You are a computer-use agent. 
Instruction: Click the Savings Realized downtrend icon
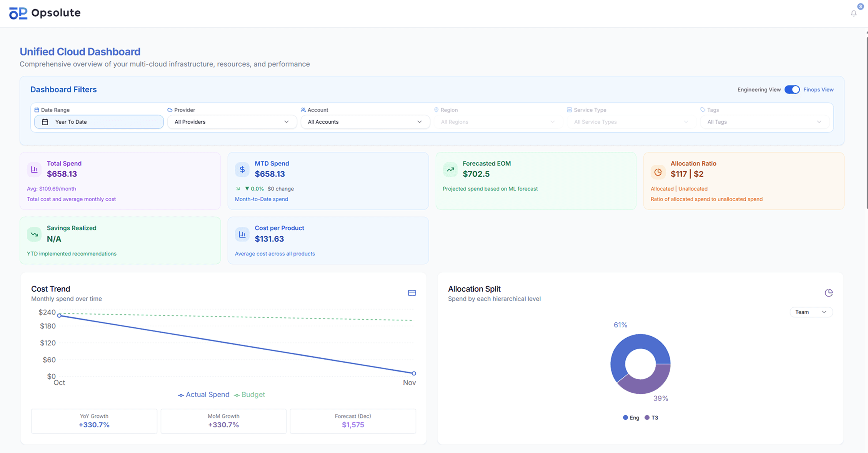click(x=34, y=234)
